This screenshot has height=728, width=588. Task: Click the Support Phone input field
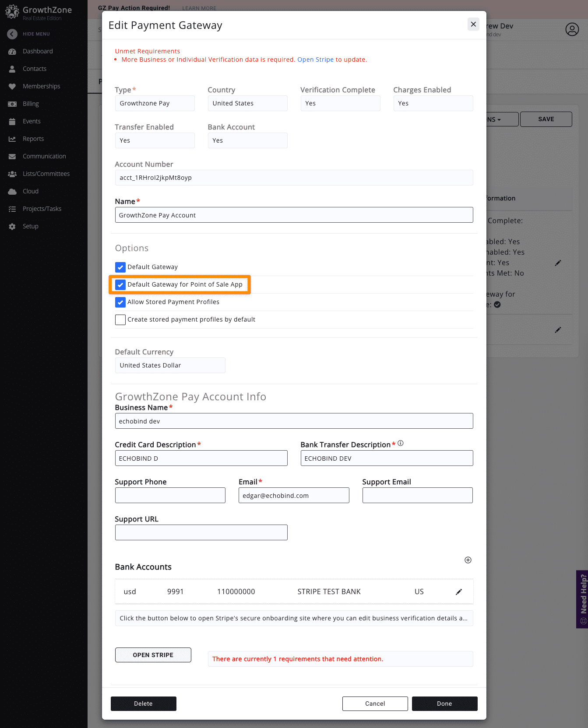pyautogui.click(x=170, y=495)
